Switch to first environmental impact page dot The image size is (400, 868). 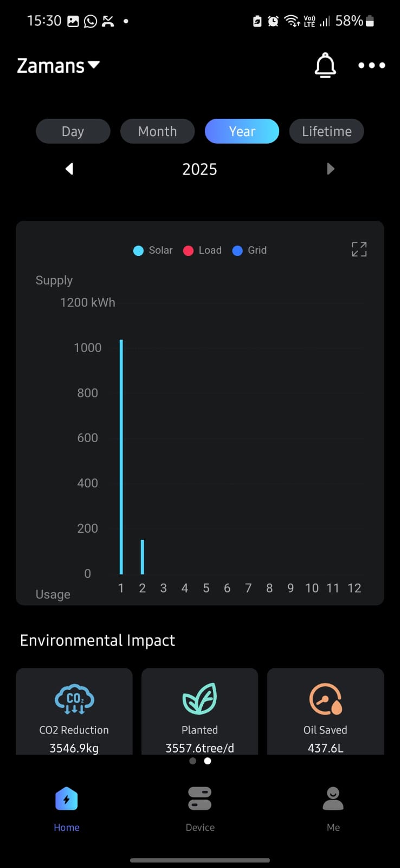click(192, 761)
